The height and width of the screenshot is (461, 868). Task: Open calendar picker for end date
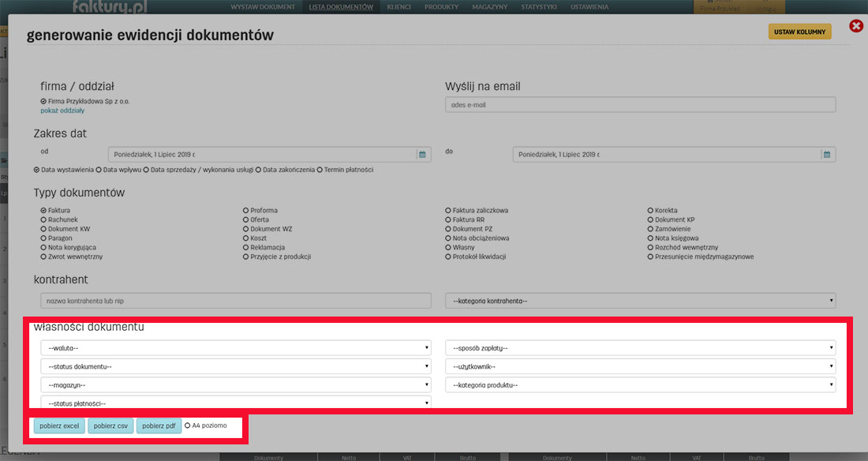[x=826, y=155]
